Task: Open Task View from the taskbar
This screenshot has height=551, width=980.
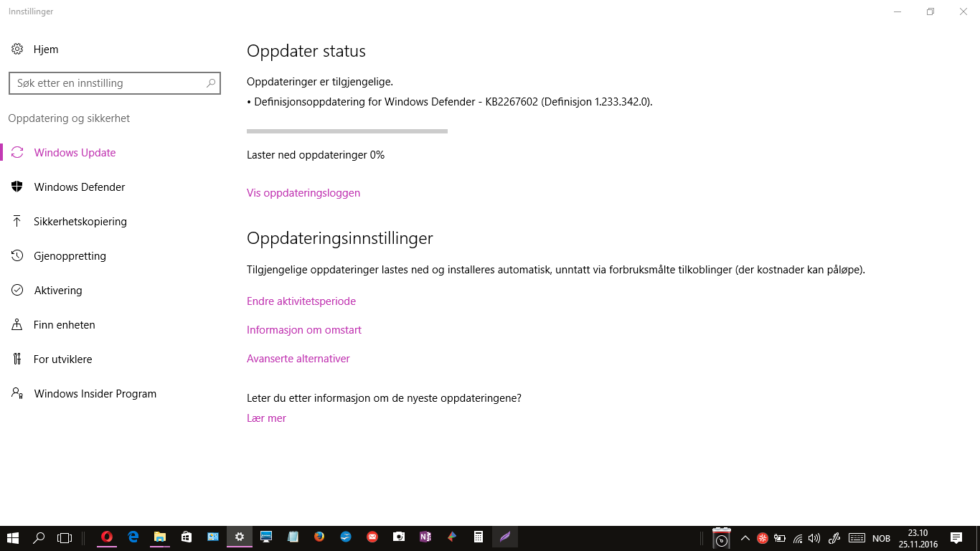Action: point(65,537)
